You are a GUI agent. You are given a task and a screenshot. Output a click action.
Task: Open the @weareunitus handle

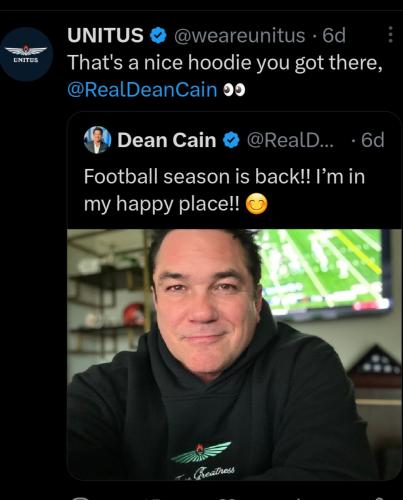pyautogui.click(x=240, y=35)
